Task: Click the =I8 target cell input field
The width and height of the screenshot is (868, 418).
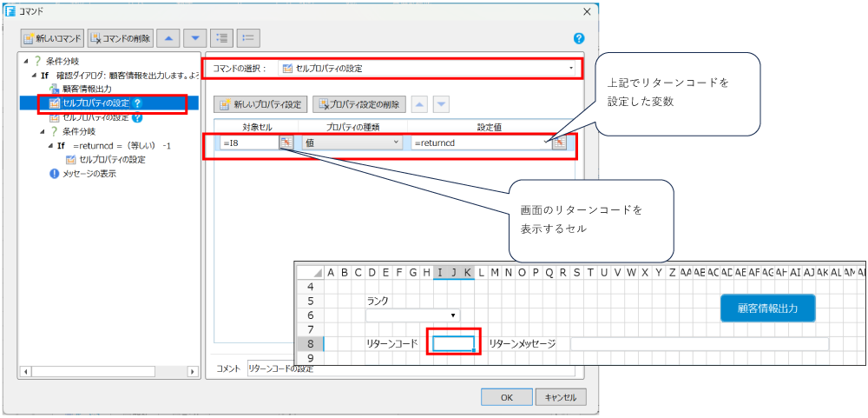Action: point(249,143)
